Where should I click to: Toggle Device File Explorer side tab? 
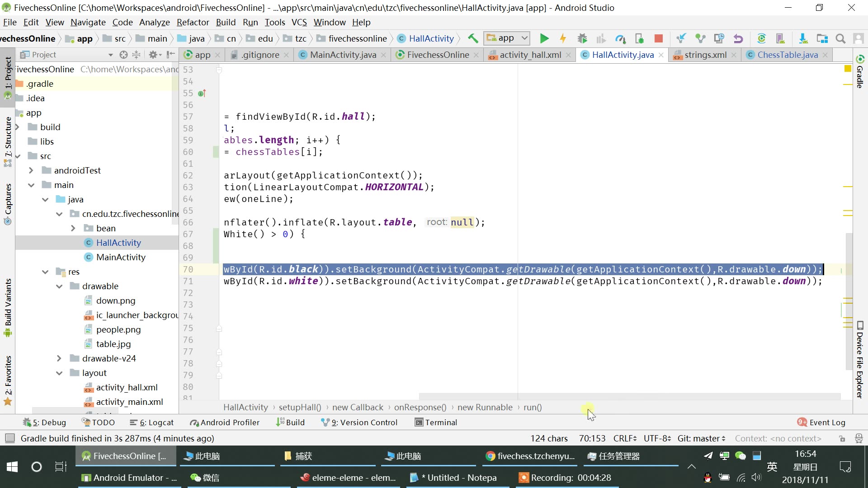(x=860, y=360)
